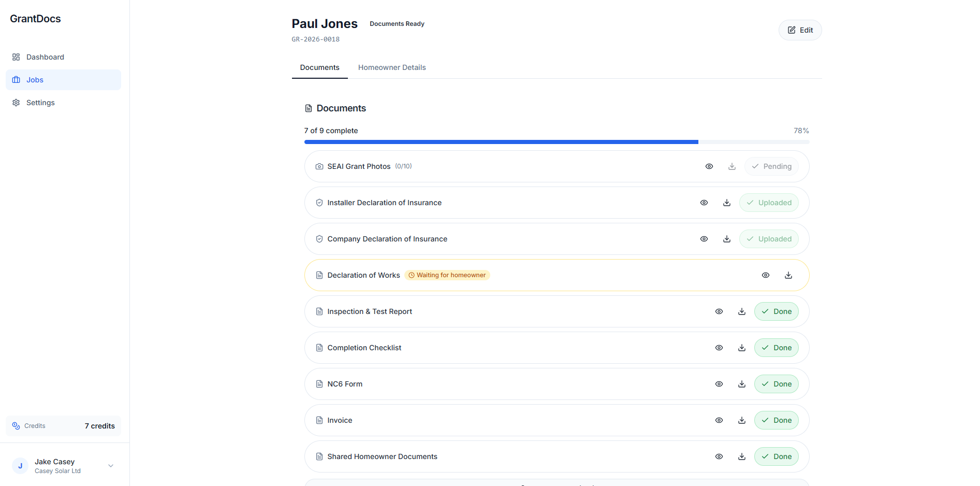980x486 pixels.
Task: Click the Jake Casey avatar initial
Action: pos(20,466)
